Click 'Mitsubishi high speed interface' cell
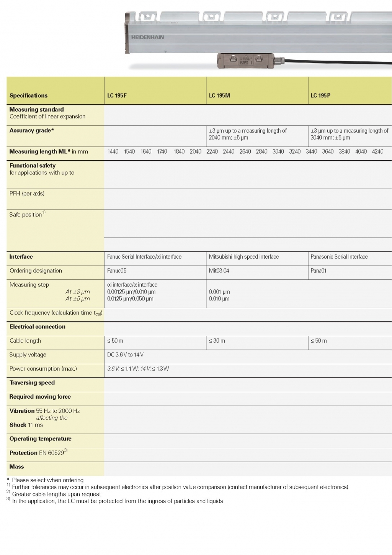The height and width of the screenshot is (555, 392). 244,257
